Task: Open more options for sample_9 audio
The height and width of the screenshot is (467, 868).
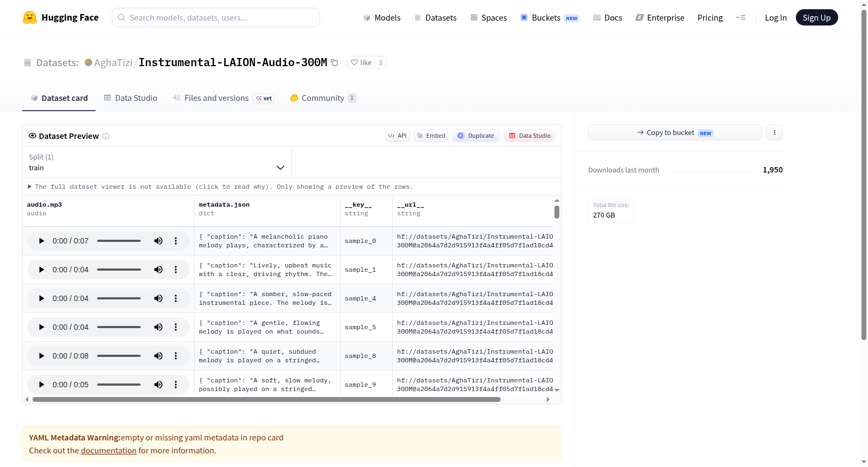Action: (176, 385)
